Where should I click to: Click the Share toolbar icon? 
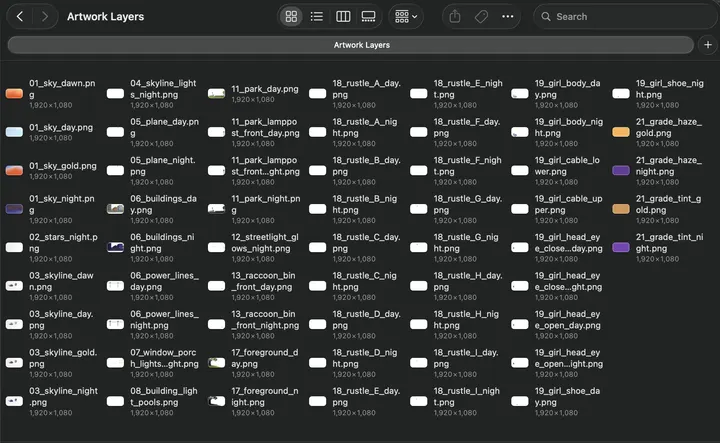455,17
